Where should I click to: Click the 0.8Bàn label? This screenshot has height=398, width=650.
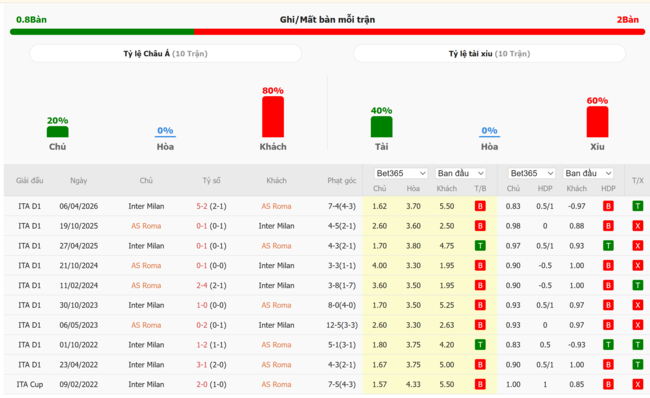click(31, 19)
